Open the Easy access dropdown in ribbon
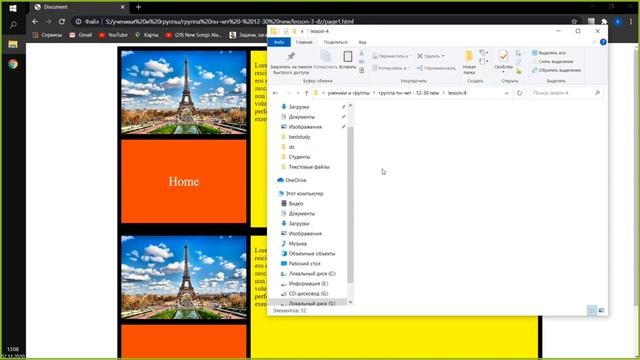 coord(484,62)
